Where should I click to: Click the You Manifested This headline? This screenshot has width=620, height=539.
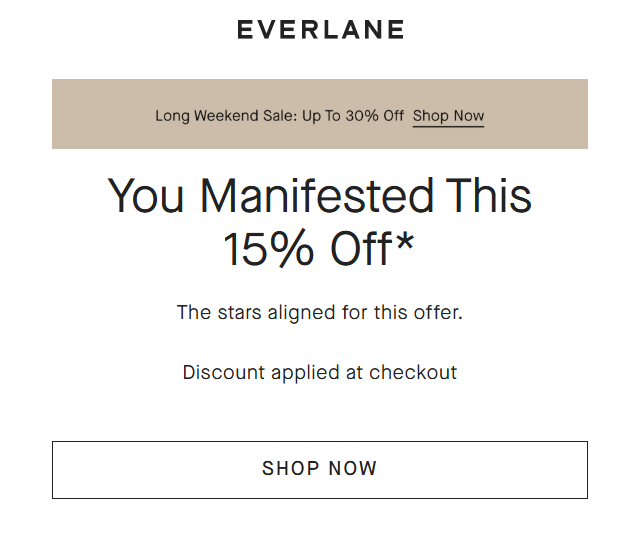pos(319,196)
